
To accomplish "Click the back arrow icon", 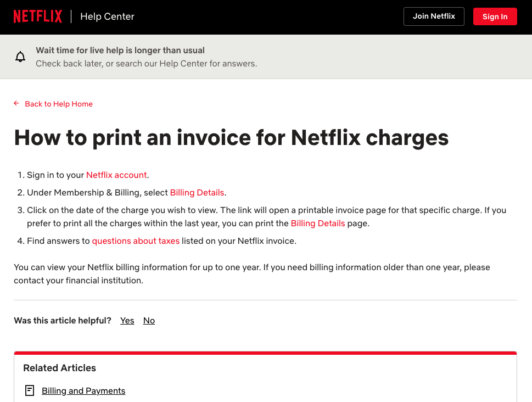I will (x=16, y=103).
